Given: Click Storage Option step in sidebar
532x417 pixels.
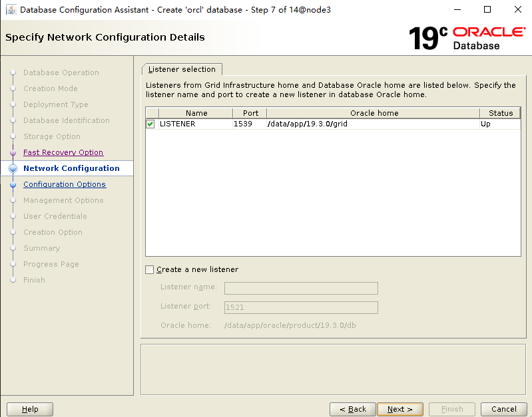Looking at the screenshot, I should click(52, 136).
